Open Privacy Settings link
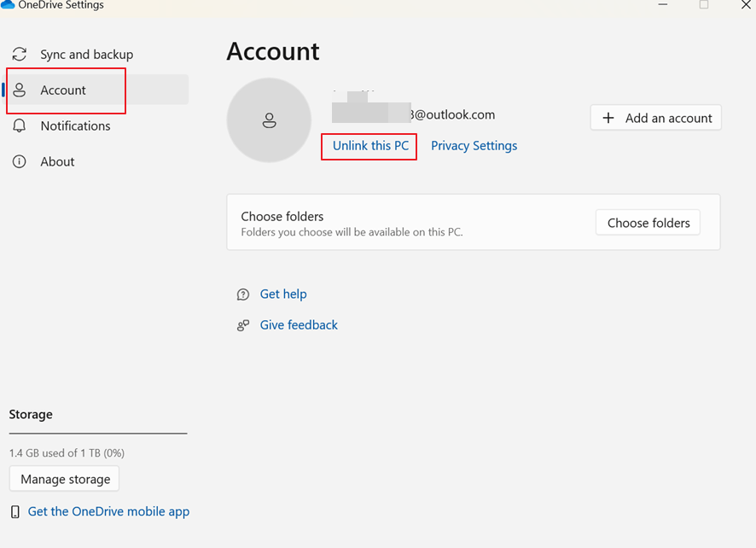756x548 pixels. [474, 146]
